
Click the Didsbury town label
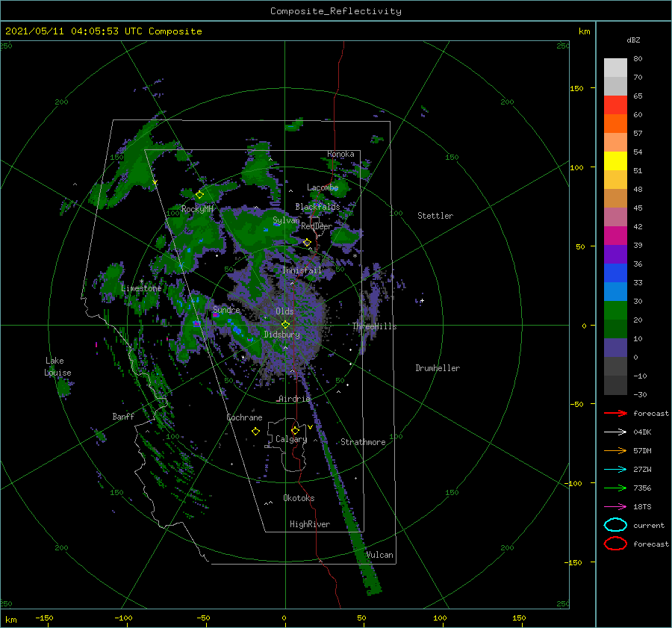tap(281, 335)
